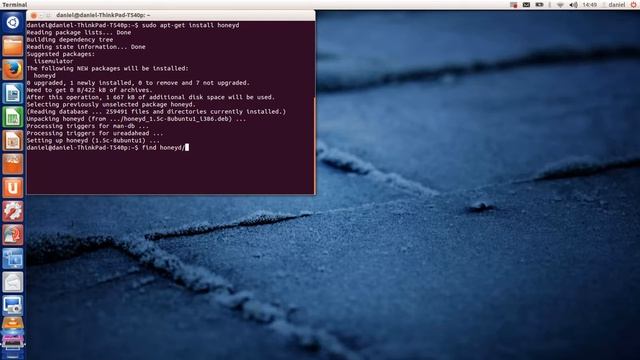Click the 'Reading package lists... Done' line

pos(79,33)
